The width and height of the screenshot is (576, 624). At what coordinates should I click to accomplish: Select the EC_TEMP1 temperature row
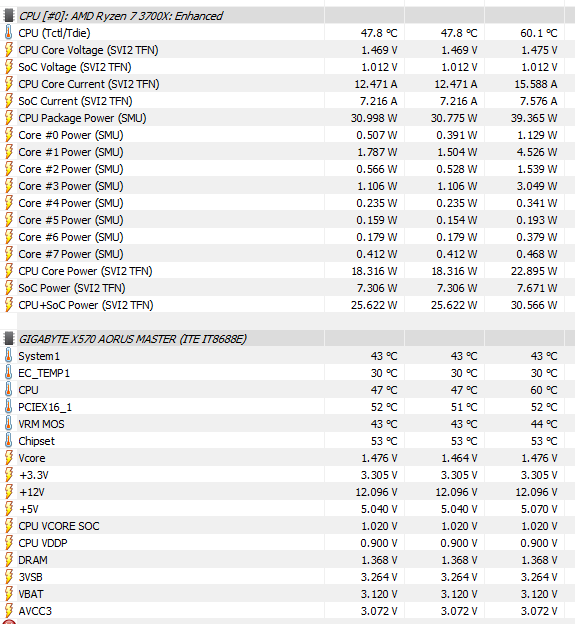click(x=288, y=373)
